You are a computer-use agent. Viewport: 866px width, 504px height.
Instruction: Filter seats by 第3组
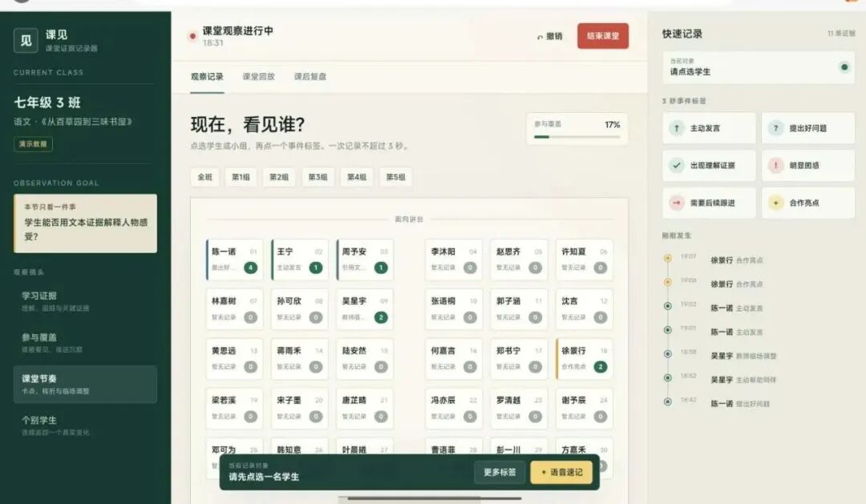tap(318, 177)
